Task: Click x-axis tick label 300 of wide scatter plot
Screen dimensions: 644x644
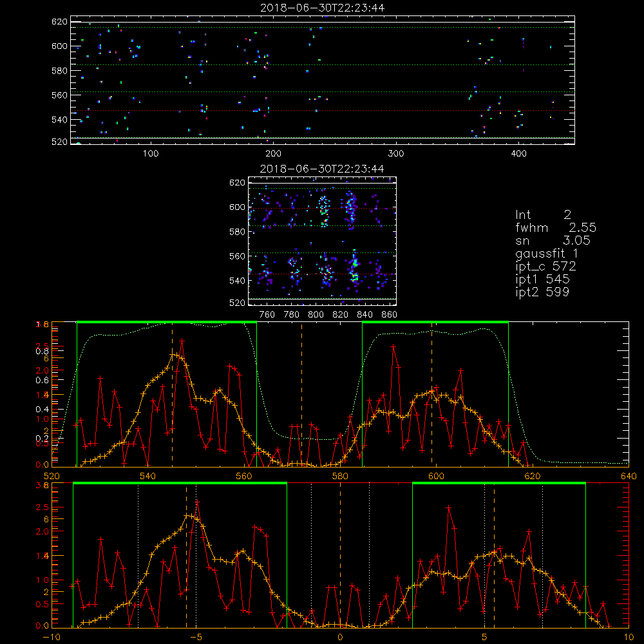Action: [396, 154]
